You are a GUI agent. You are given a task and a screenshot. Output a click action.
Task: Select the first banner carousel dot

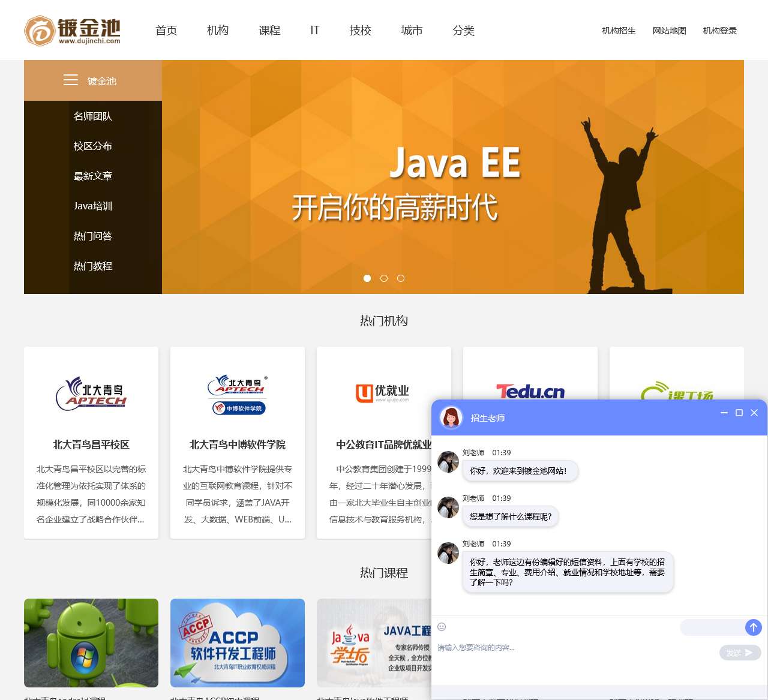pyautogui.click(x=367, y=278)
